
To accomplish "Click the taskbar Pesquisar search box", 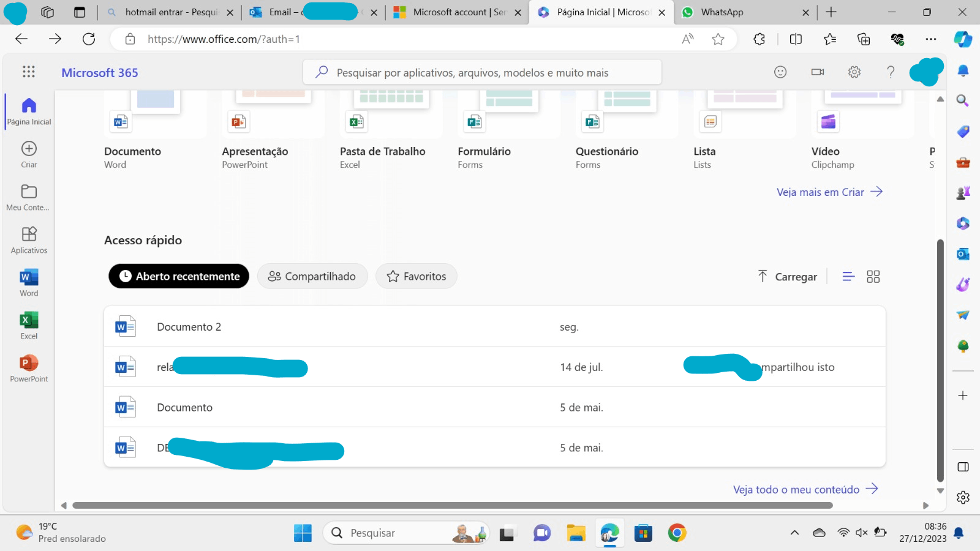I will pos(406,533).
